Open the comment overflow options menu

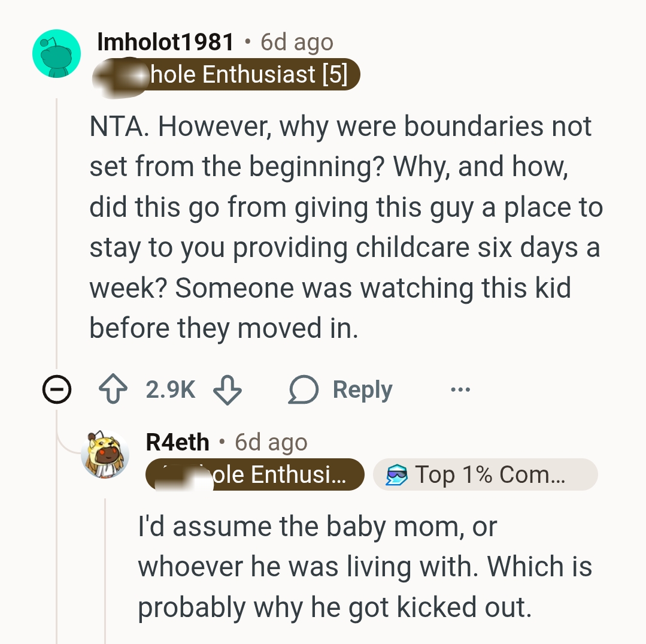coord(459,390)
